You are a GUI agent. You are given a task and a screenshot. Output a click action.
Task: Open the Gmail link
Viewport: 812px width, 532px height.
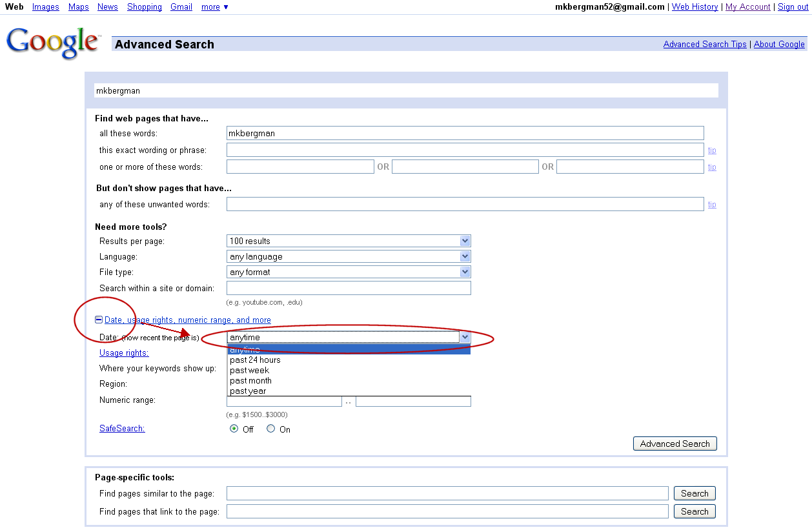pyautogui.click(x=181, y=6)
